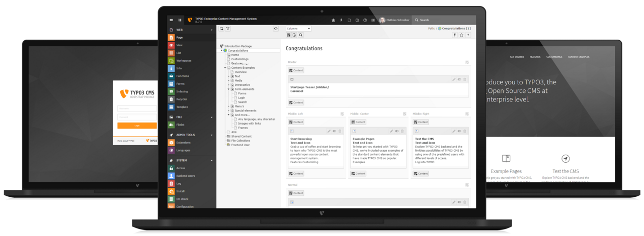Delete the Start browsing content element

[x=340, y=131]
